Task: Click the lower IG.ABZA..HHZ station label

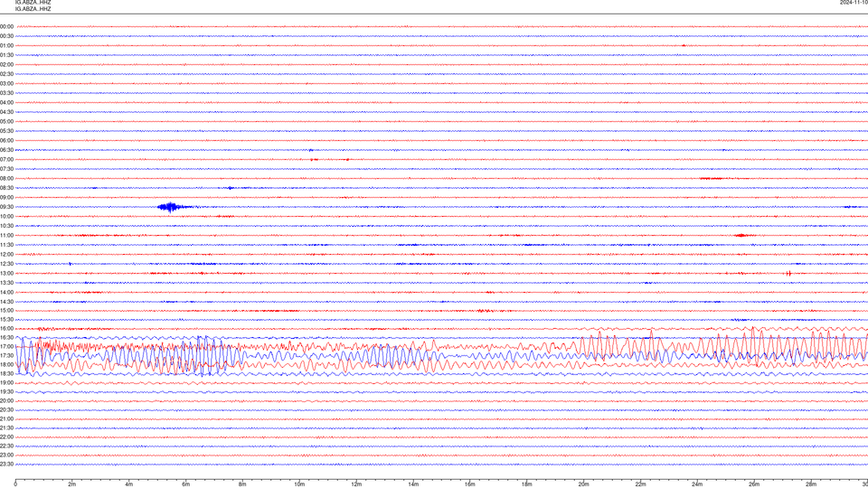Action: click(33, 9)
